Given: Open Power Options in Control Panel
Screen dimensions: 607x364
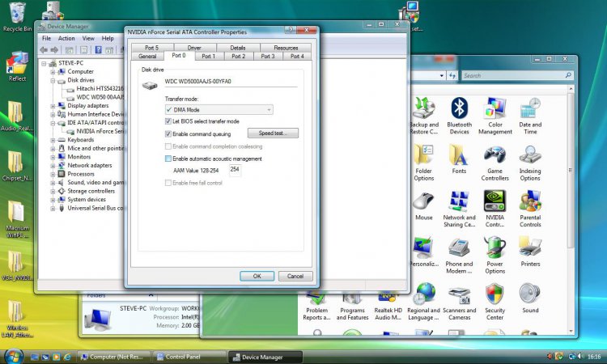Looking at the screenshot, I should click(x=495, y=256).
